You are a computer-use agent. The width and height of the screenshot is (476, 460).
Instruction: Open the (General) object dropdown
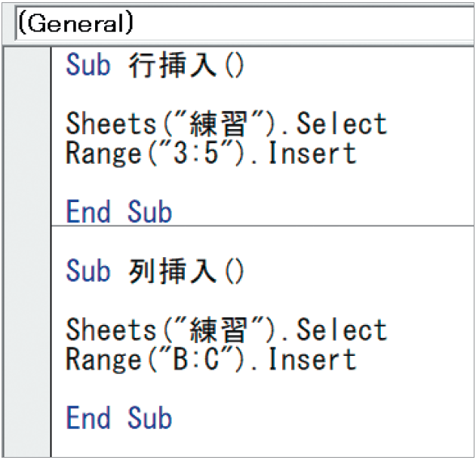click(x=244, y=24)
